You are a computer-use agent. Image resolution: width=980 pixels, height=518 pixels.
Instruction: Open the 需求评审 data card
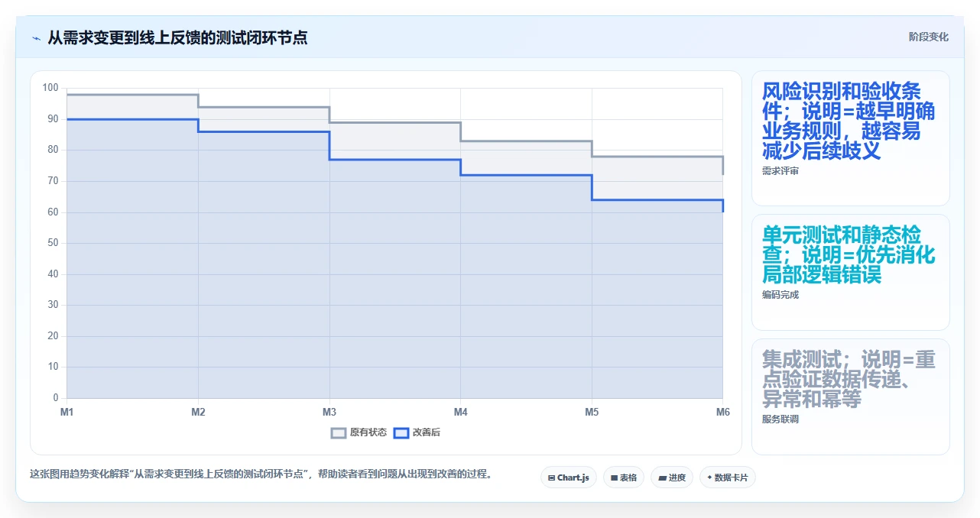pos(851,138)
